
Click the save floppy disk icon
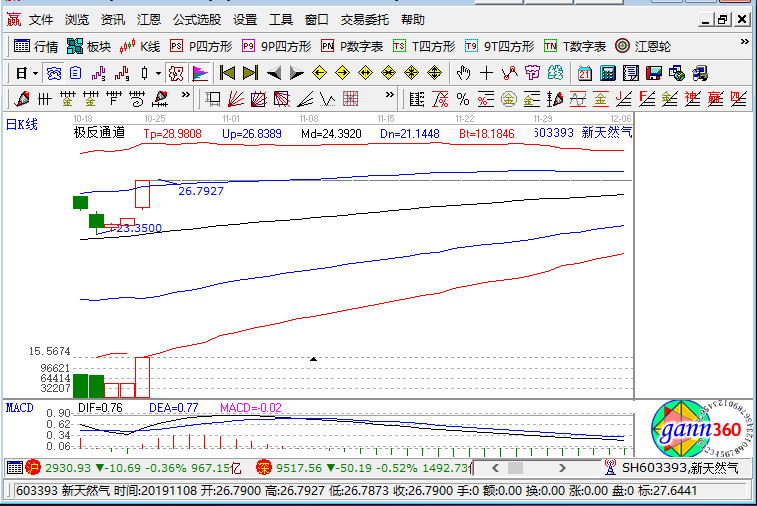654,73
